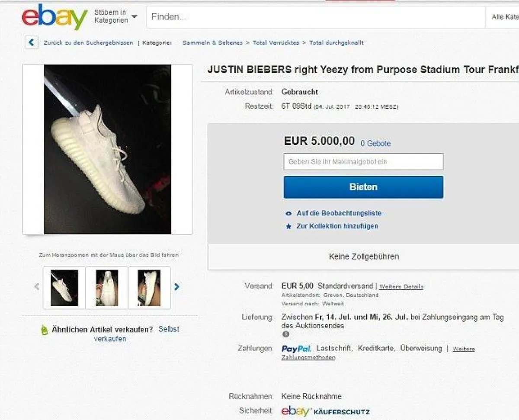519x420 pixels.
Task: Click the 0 Gebote bid count link
Action: pos(375,143)
